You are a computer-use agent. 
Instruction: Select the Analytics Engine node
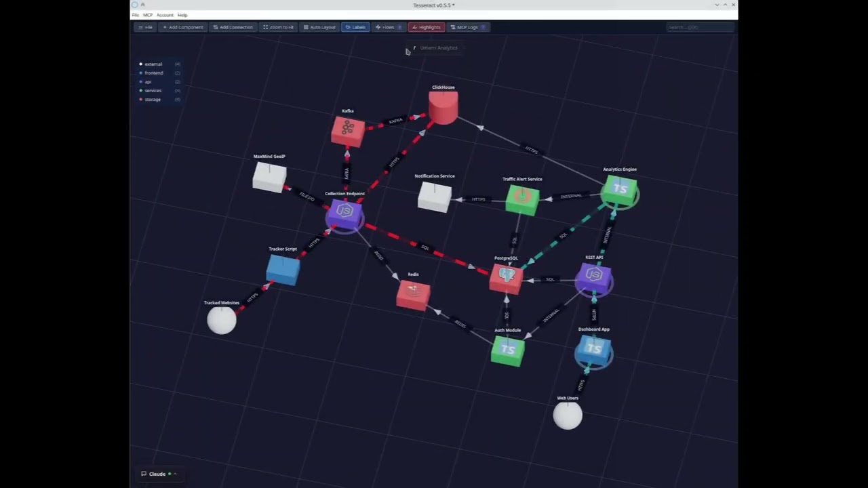620,192
